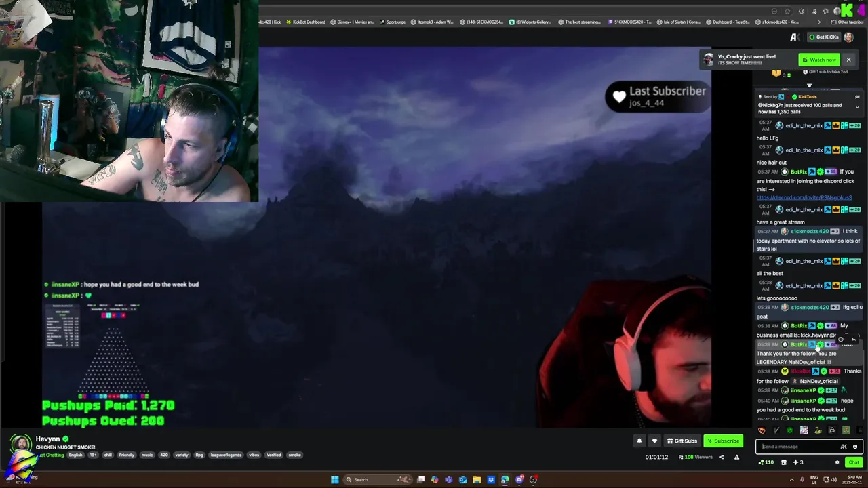Open the KickBot Dashboard bookmark
868x488 pixels.
pyautogui.click(x=305, y=22)
